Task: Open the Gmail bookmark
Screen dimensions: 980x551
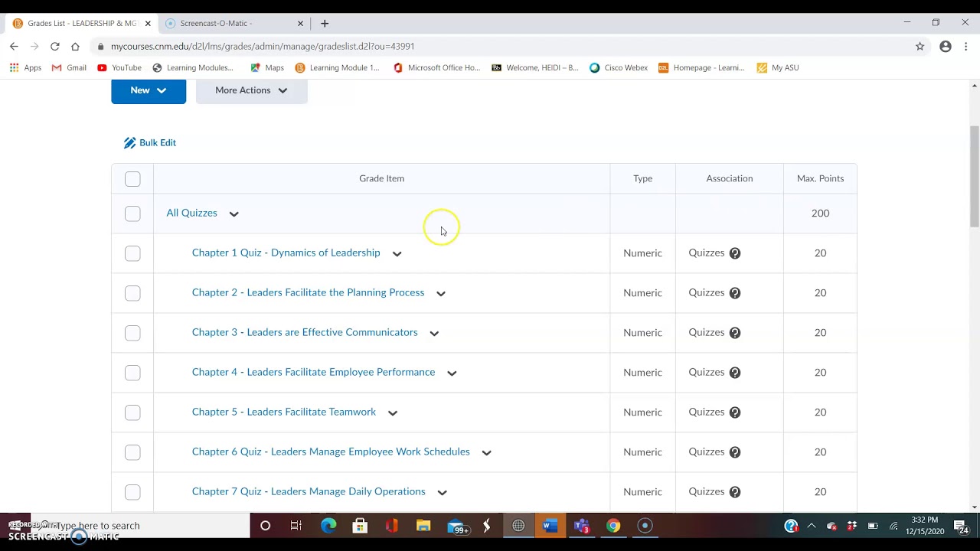Action: click(69, 67)
